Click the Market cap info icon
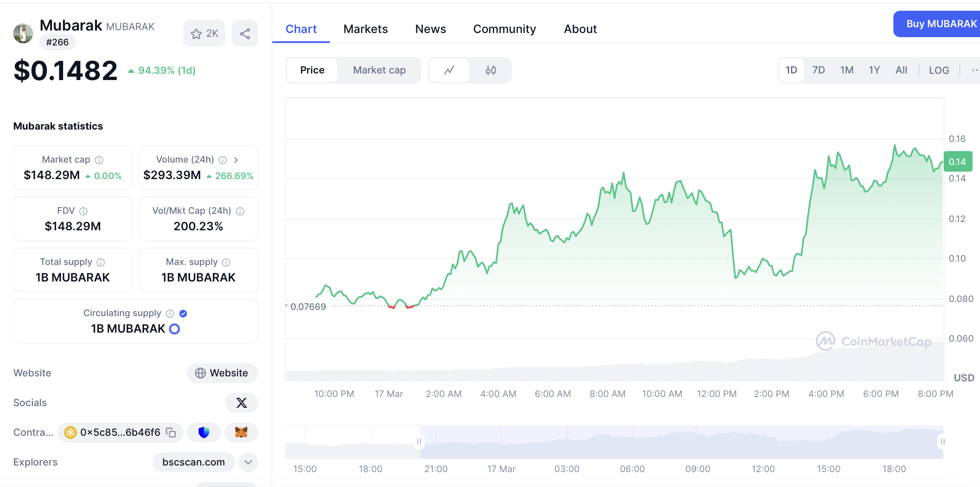 [x=99, y=160]
